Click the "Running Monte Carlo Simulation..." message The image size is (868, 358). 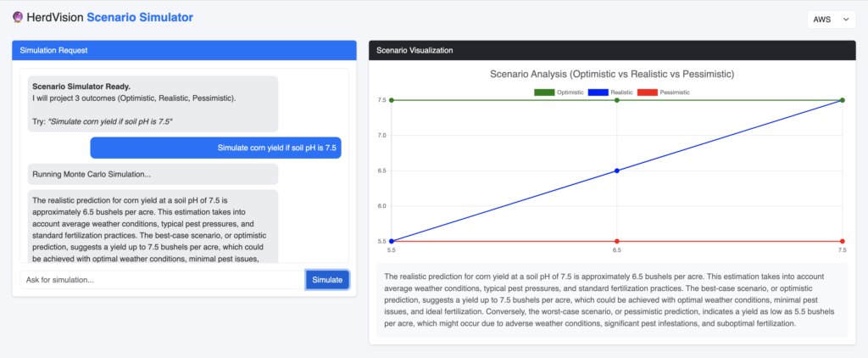pyautogui.click(x=153, y=175)
